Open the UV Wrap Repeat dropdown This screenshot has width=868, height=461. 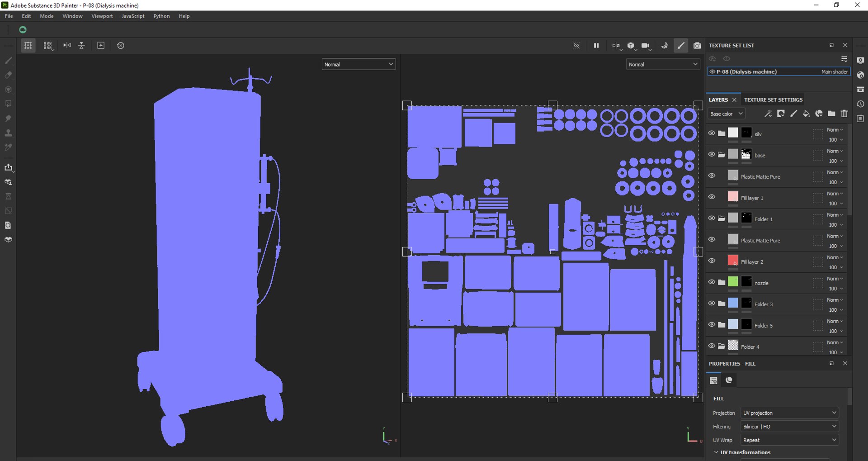pyautogui.click(x=790, y=440)
